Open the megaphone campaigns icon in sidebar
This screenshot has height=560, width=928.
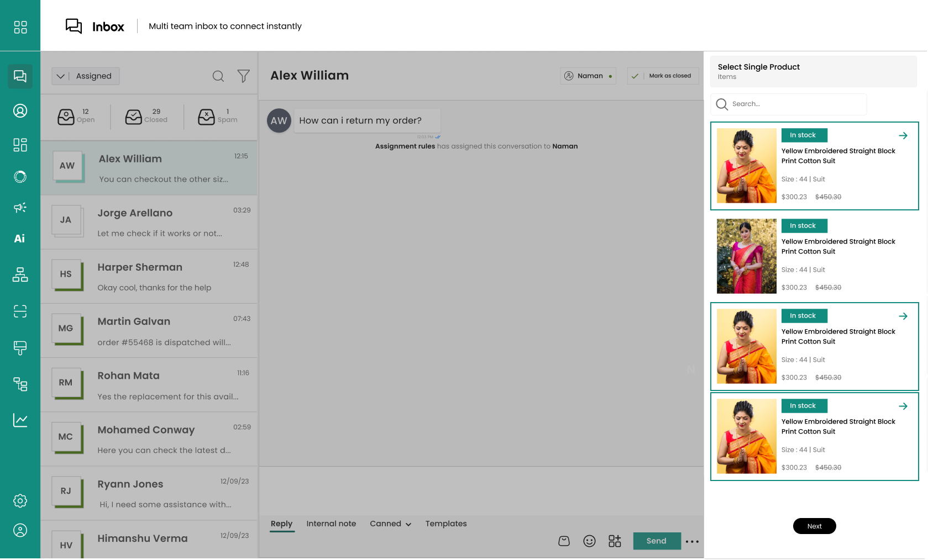click(20, 208)
